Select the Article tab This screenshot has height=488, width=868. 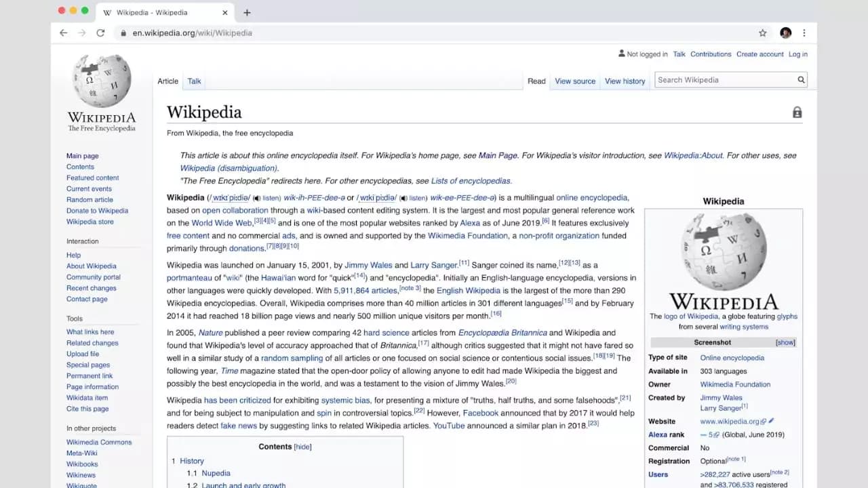click(168, 81)
